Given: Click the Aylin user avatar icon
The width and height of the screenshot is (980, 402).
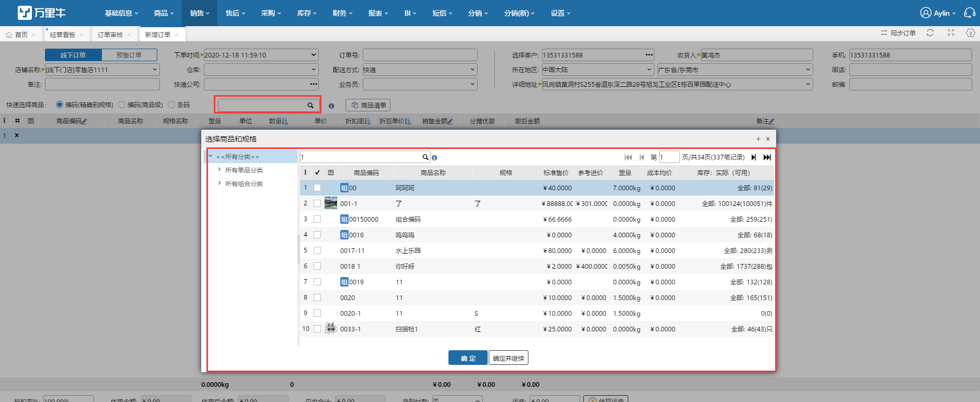Looking at the screenshot, I should coord(926,13).
